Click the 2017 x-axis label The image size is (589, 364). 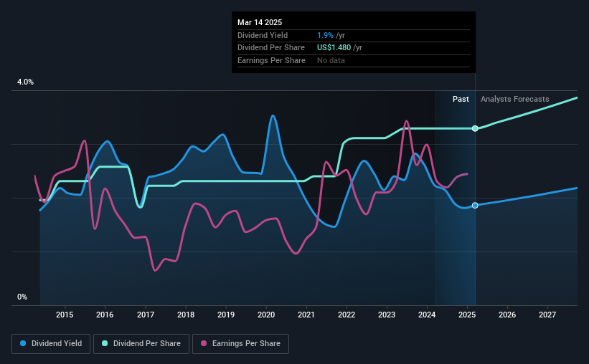[146, 315]
